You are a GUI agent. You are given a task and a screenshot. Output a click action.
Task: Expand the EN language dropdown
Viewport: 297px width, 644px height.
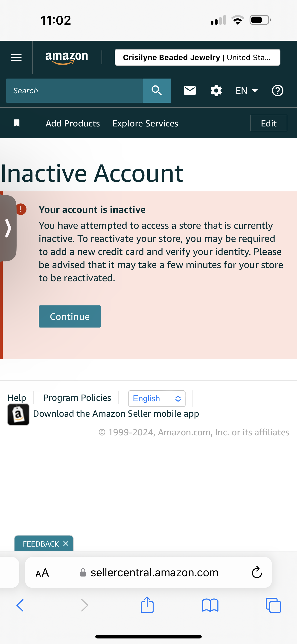[247, 91]
